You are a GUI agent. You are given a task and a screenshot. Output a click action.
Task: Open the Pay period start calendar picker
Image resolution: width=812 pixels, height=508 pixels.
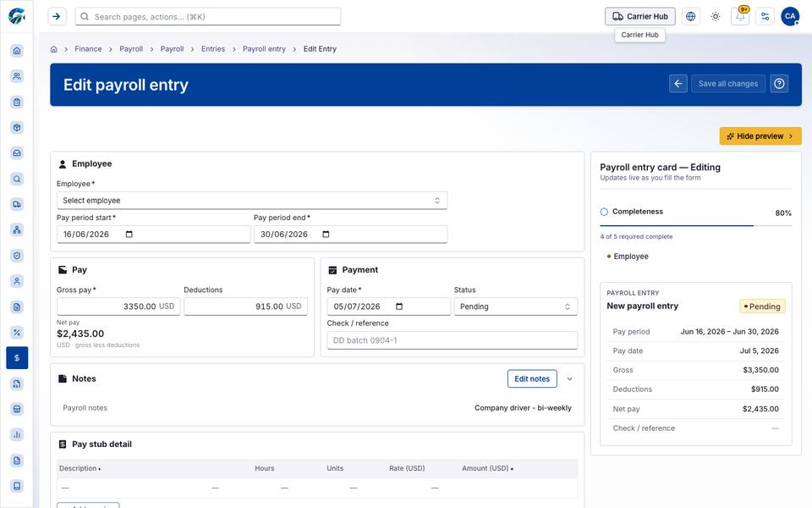pyautogui.click(x=129, y=235)
